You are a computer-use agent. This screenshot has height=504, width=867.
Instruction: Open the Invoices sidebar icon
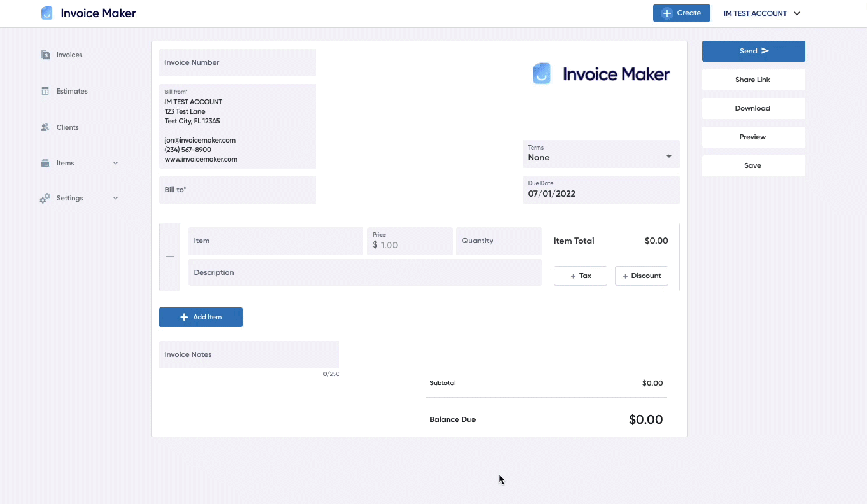[45, 55]
